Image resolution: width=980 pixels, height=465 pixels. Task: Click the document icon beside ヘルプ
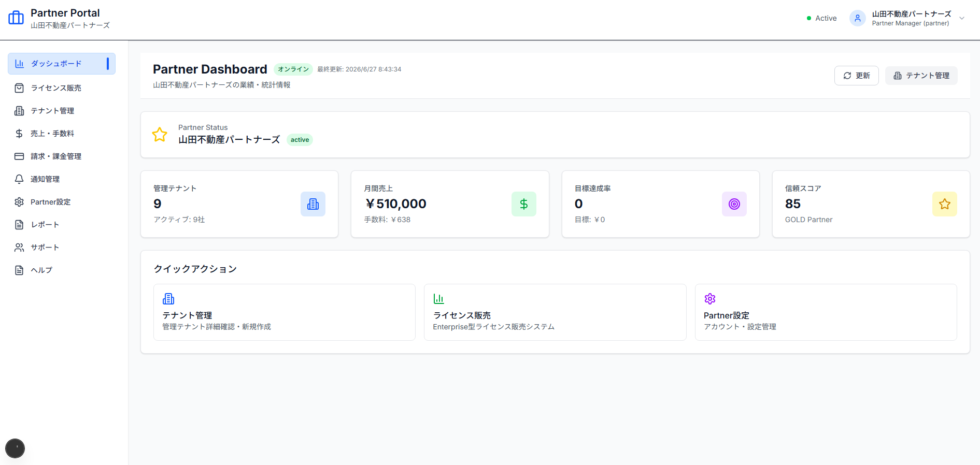coord(19,270)
